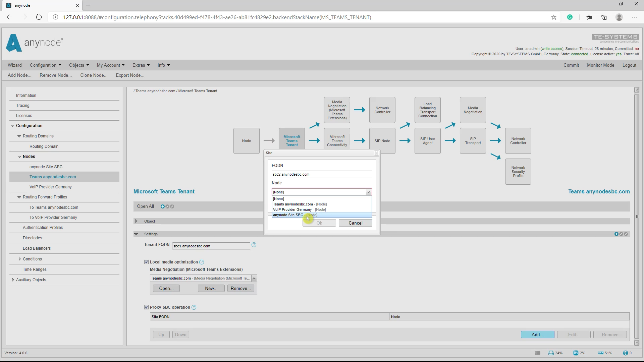Open Media Negotiation Teams Extensions dropdown
Screen dimensions: 644x362
tap(254, 278)
